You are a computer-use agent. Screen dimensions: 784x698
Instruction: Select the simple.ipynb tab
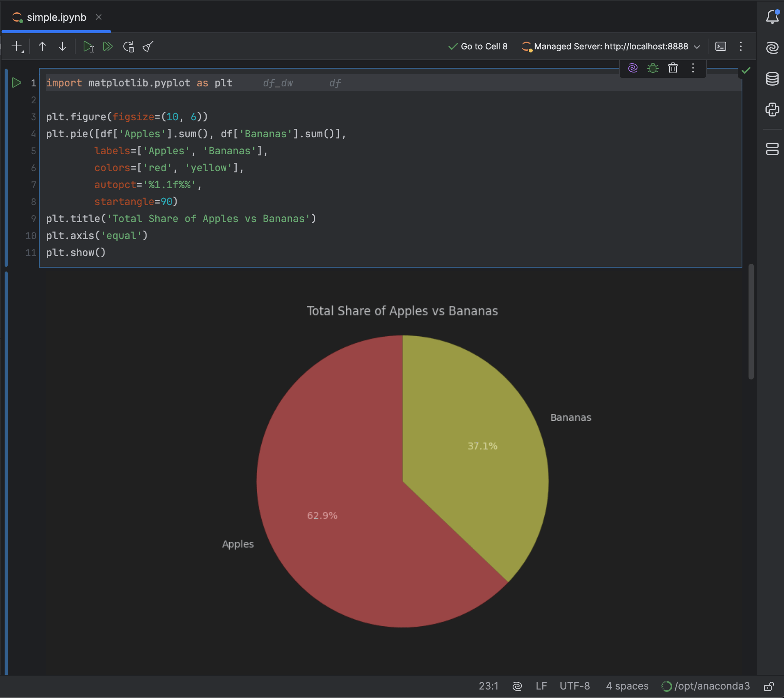(56, 17)
